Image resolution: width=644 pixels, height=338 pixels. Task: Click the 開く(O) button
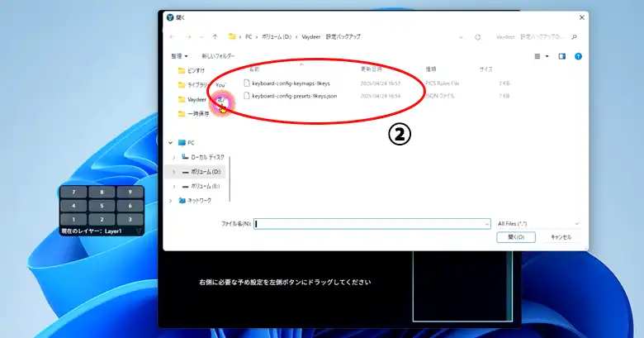pyautogui.click(x=516, y=237)
